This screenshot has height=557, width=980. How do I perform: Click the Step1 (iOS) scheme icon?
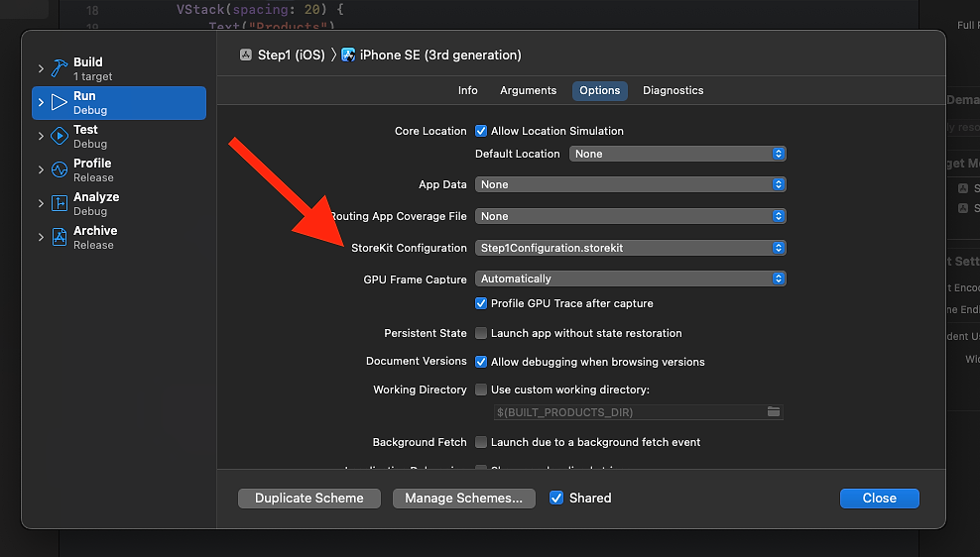click(246, 55)
